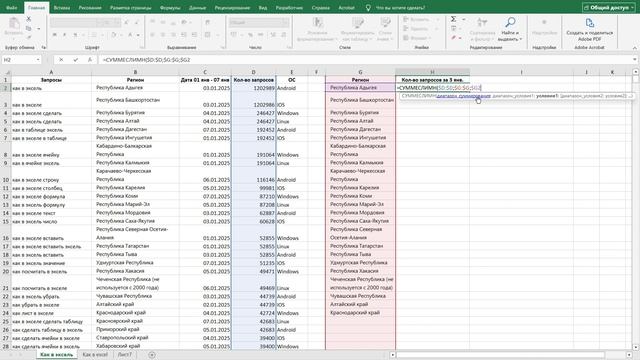Viewport: 640px width, 360px height.
Task: Open Insert Function fx dialog
Action: pyautogui.click(x=90, y=60)
